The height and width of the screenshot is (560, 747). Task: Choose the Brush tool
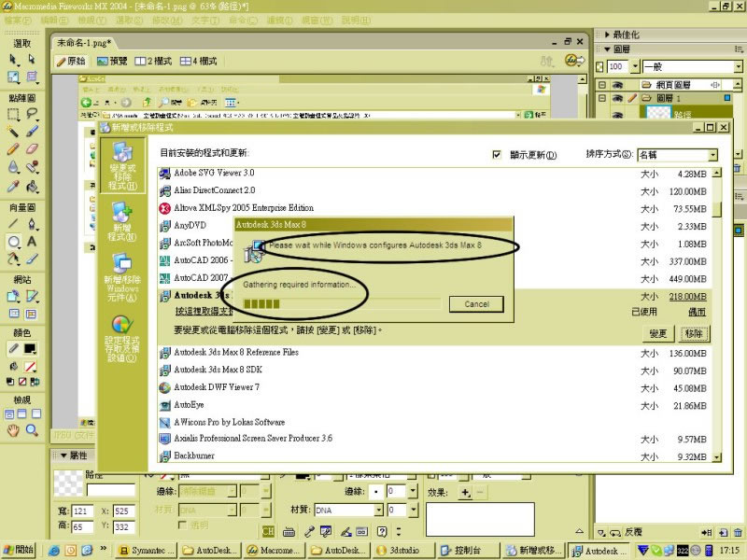point(32,132)
